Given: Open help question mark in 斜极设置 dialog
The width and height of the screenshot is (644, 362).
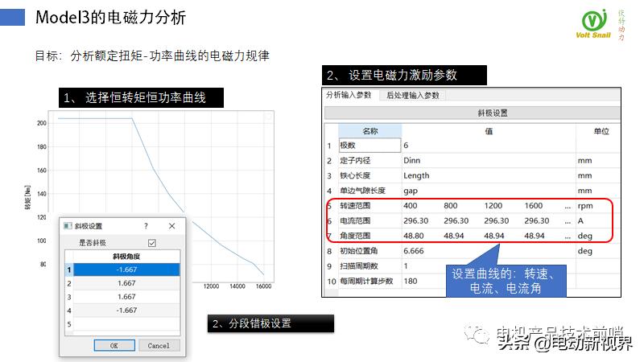Looking at the screenshot, I should [146, 226].
